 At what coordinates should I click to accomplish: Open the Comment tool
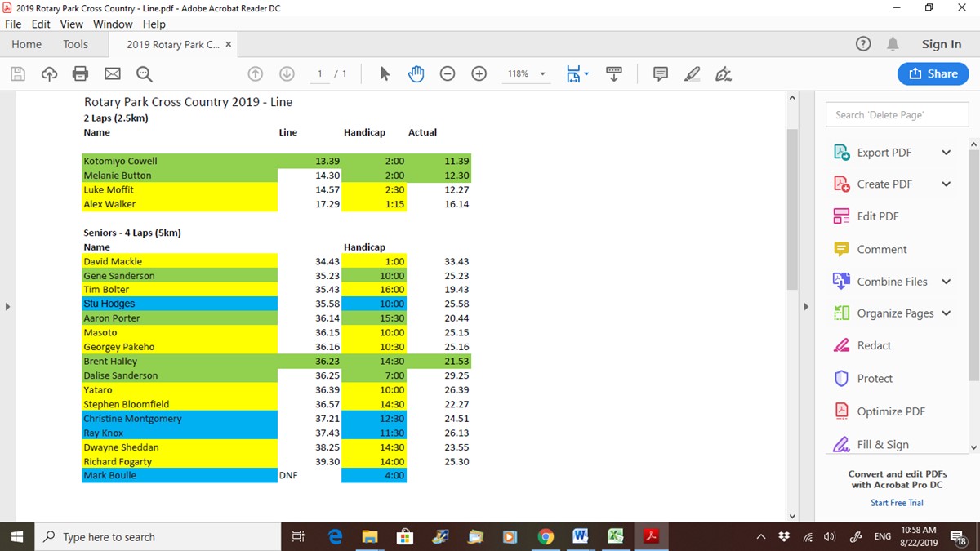click(x=870, y=249)
